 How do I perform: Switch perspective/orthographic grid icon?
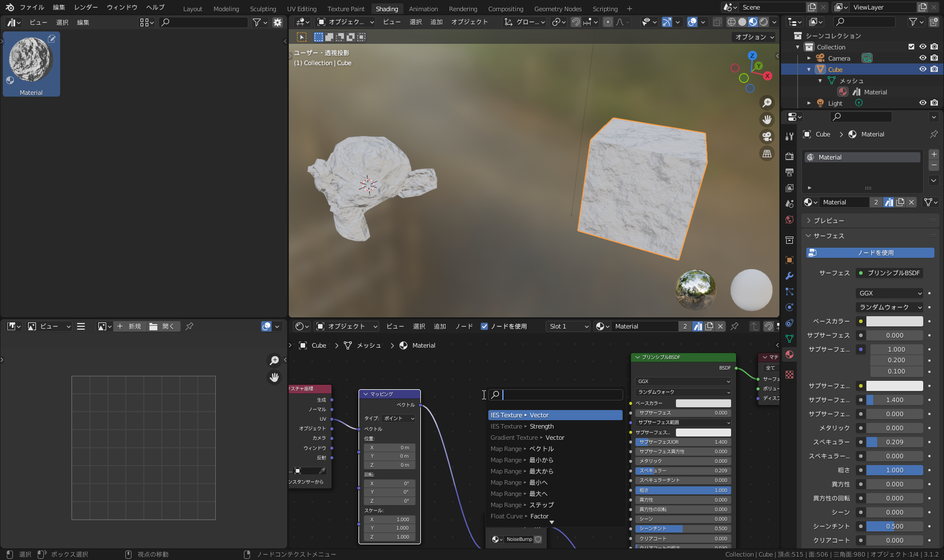point(767,153)
